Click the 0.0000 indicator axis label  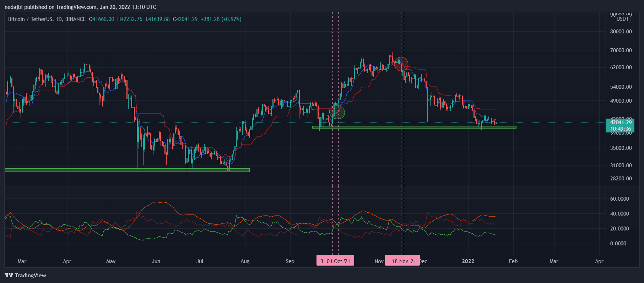(618, 244)
